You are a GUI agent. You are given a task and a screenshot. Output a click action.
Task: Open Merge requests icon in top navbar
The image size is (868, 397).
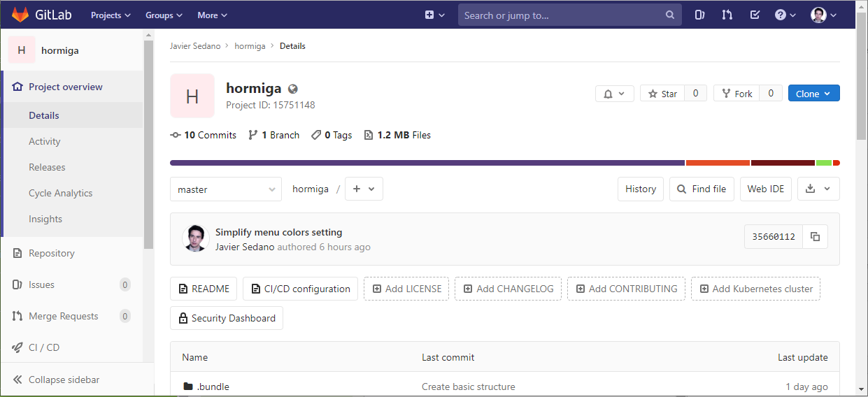pos(727,15)
